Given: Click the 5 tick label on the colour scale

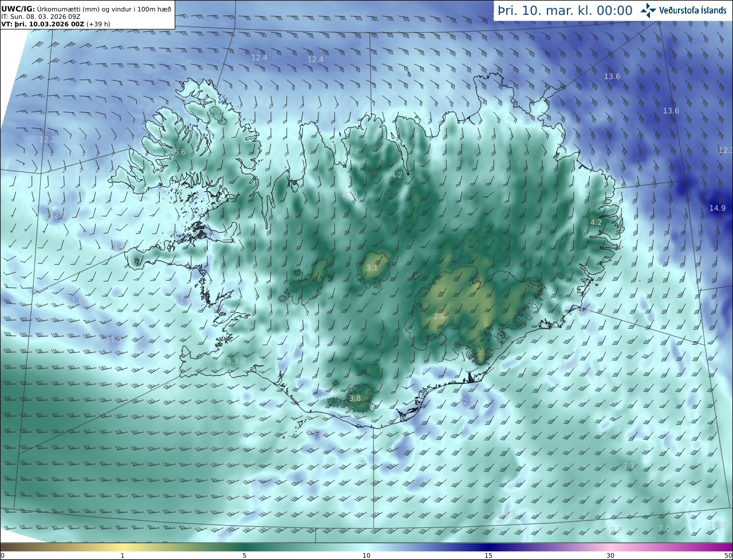Looking at the screenshot, I should (x=245, y=555).
